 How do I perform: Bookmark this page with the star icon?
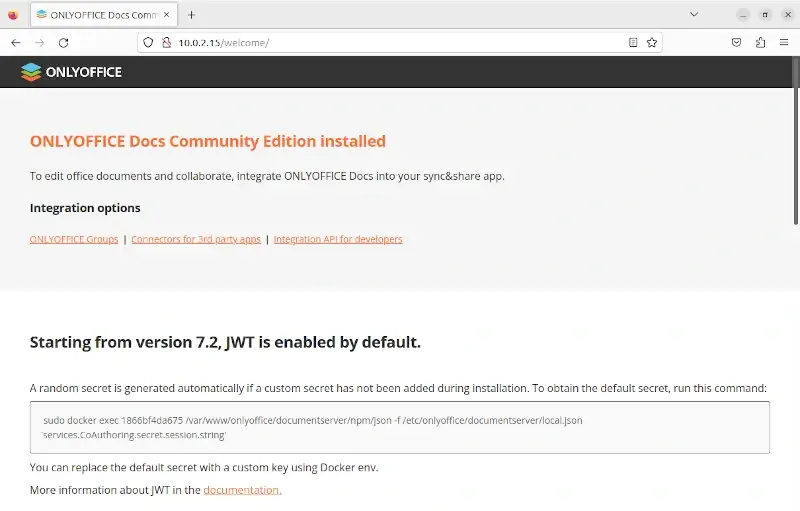point(652,43)
